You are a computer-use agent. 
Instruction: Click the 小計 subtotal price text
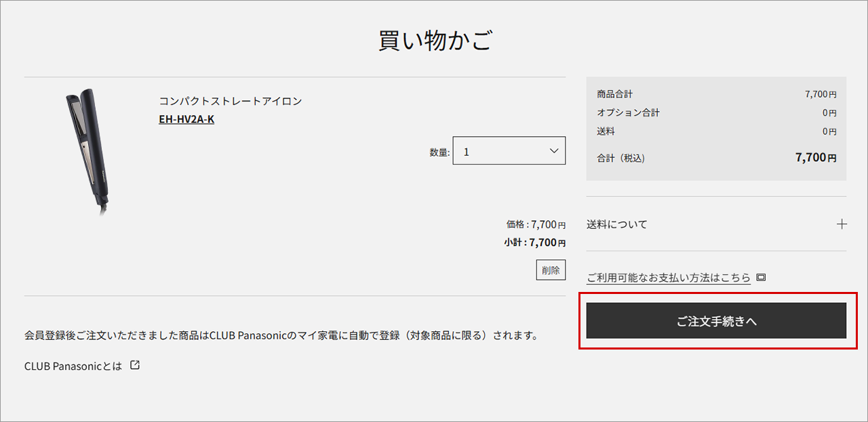click(534, 242)
